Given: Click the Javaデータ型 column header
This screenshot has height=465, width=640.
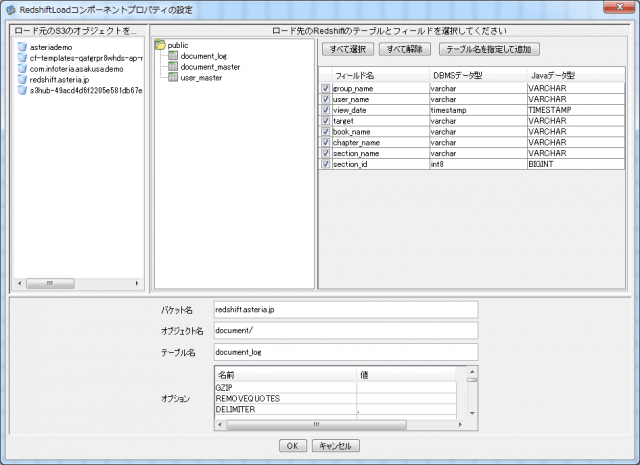Looking at the screenshot, I should click(x=576, y=75).
